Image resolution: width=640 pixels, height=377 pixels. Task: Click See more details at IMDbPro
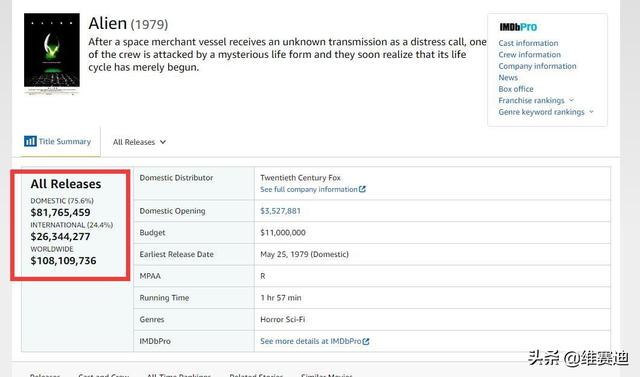pyautogui.click(x=311, y=341)
